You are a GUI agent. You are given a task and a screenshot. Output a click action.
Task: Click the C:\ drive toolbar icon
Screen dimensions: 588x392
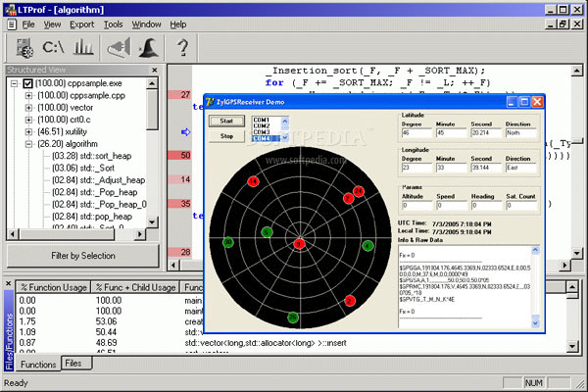tap(55, 47)
